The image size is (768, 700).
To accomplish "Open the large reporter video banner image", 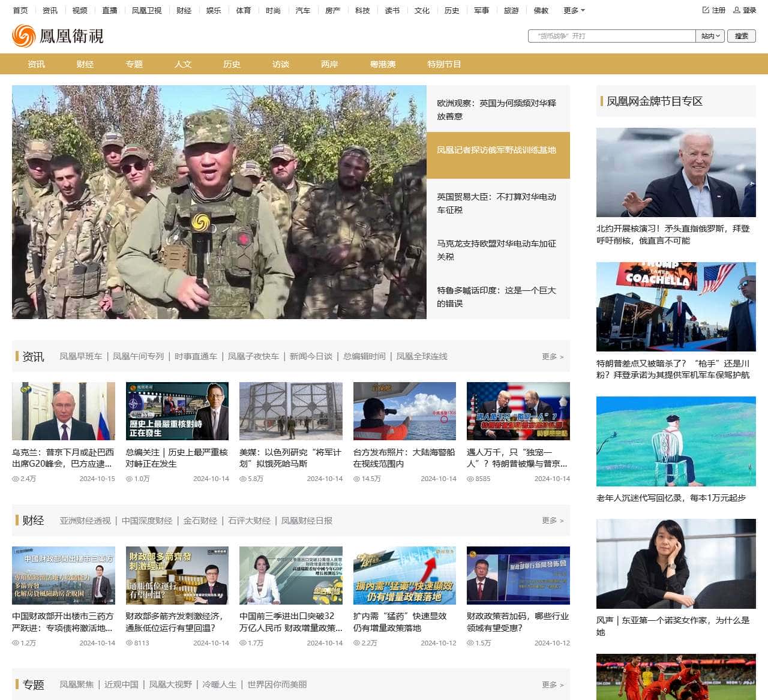I will click(219, 202).
